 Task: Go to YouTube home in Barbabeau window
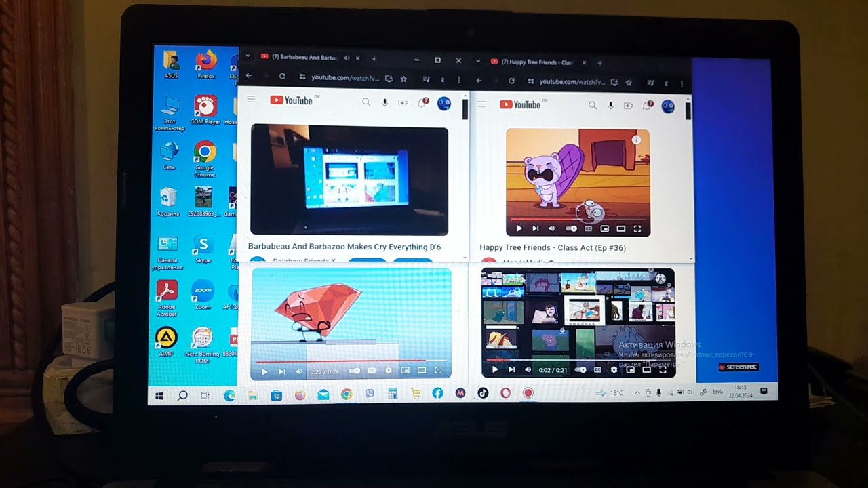[x=291, y=100]
